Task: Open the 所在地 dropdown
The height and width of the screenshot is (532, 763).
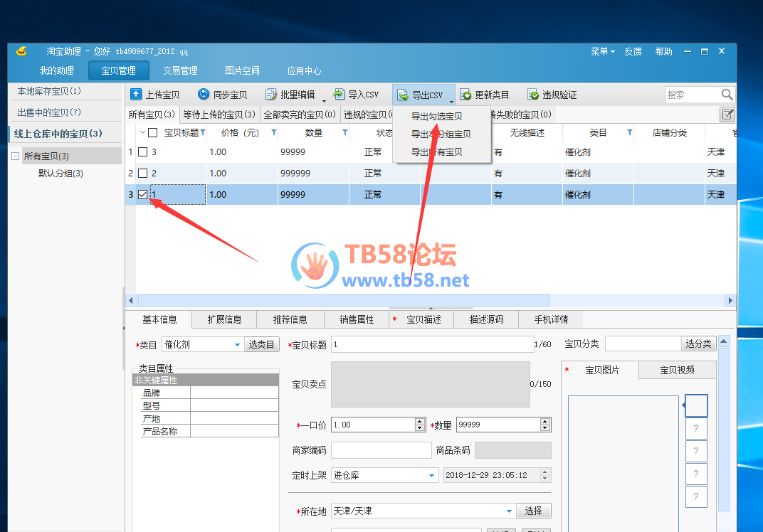Action: [509, 511]
